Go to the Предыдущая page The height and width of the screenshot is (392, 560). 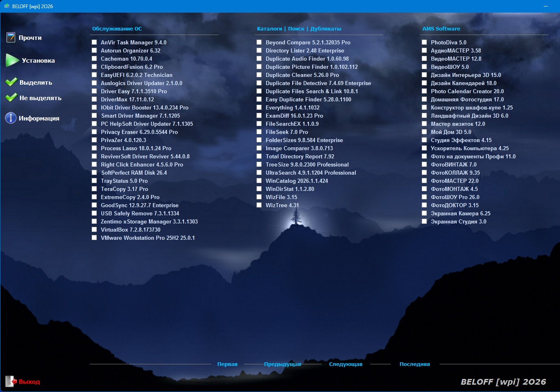282,364
